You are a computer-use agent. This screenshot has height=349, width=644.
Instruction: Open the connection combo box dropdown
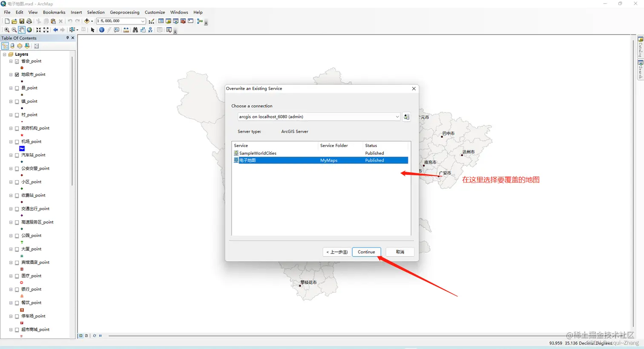[x=397, y=117]
